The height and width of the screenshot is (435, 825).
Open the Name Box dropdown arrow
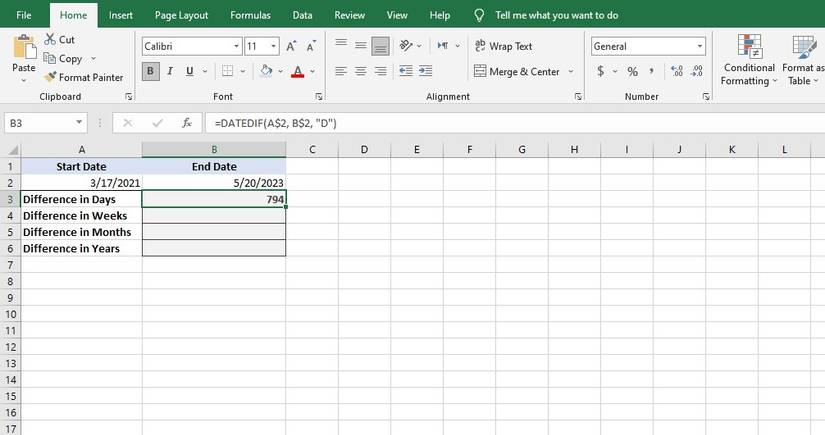pyautogui.click(x=80, y=122)
